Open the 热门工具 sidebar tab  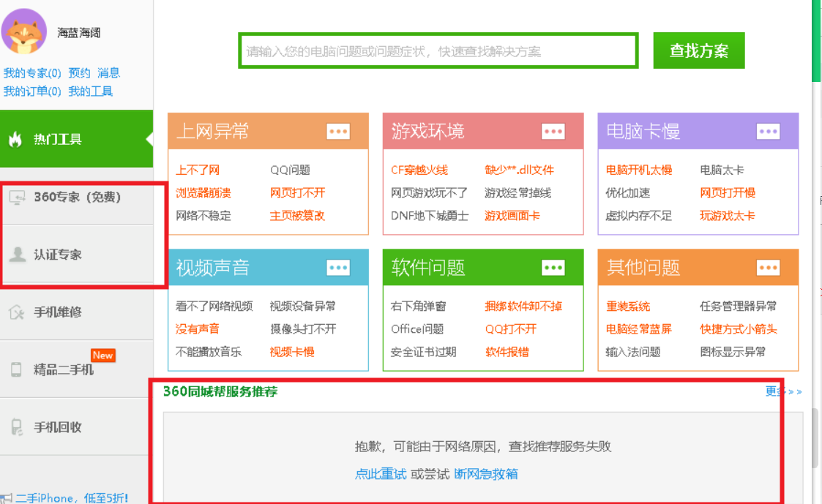pos(77,139)
